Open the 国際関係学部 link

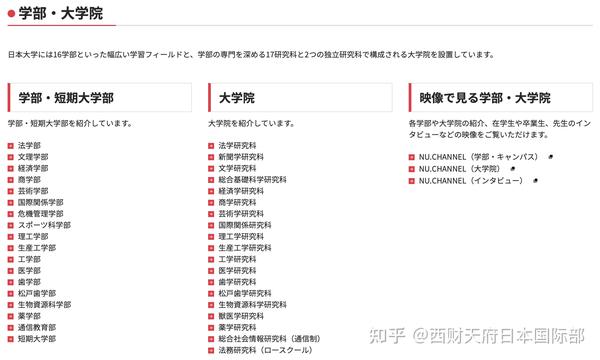41,202
